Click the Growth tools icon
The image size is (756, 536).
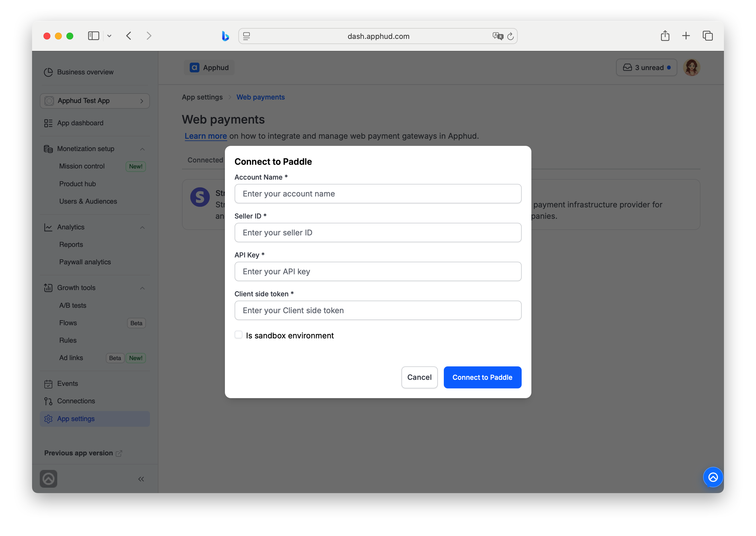tap(48, 288)
